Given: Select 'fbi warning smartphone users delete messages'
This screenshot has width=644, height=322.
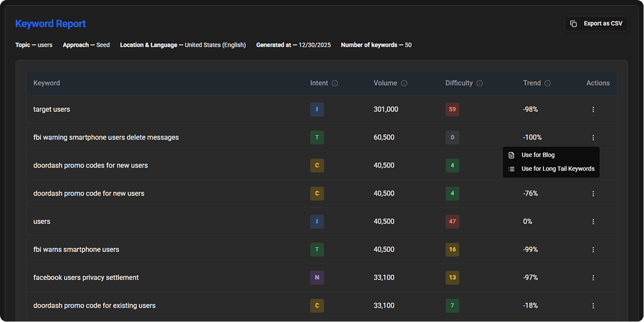Looking at the screenshot, I should coord(106,137).
